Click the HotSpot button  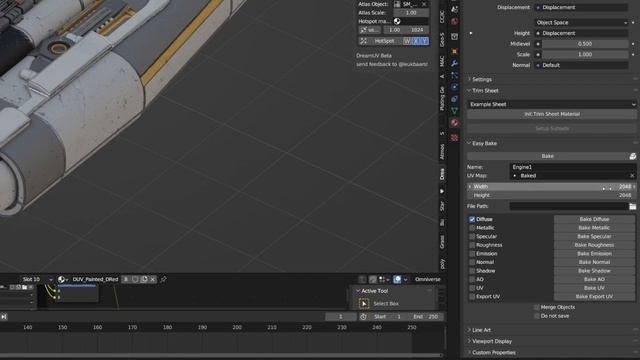click(x=380, y=41)
